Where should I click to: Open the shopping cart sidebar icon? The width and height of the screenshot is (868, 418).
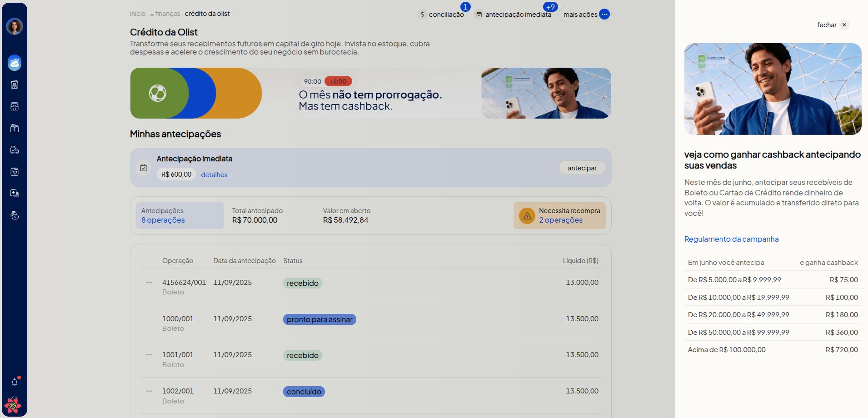(15, 172)
